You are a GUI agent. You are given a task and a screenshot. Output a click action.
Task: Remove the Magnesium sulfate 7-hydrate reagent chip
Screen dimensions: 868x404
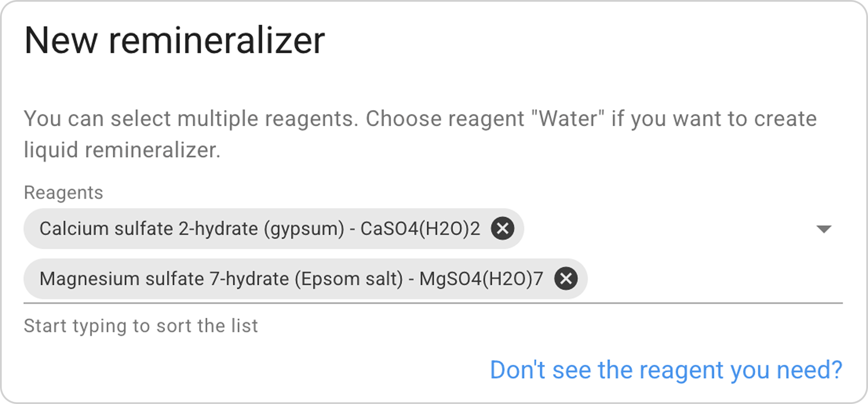click(566, 278)
